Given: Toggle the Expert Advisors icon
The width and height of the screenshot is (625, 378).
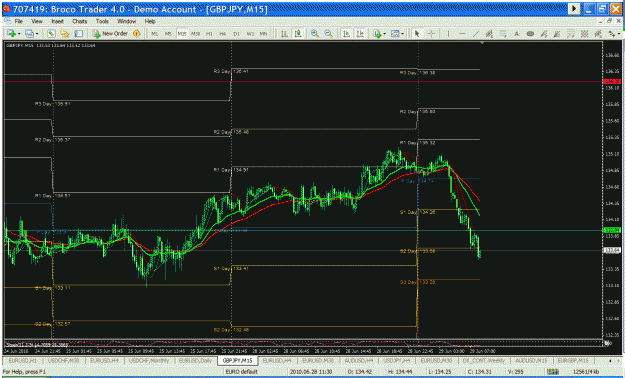Looking at the screenshot, I should [137, 34].
